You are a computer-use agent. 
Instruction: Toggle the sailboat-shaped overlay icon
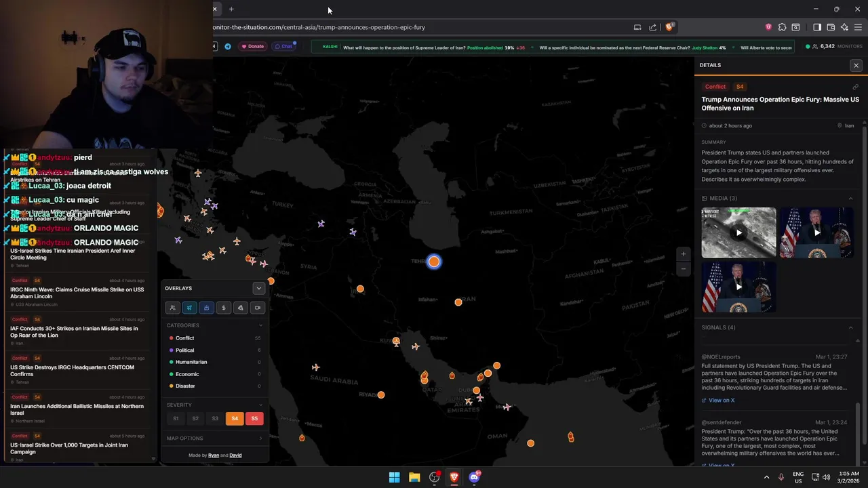pos(240,308)
